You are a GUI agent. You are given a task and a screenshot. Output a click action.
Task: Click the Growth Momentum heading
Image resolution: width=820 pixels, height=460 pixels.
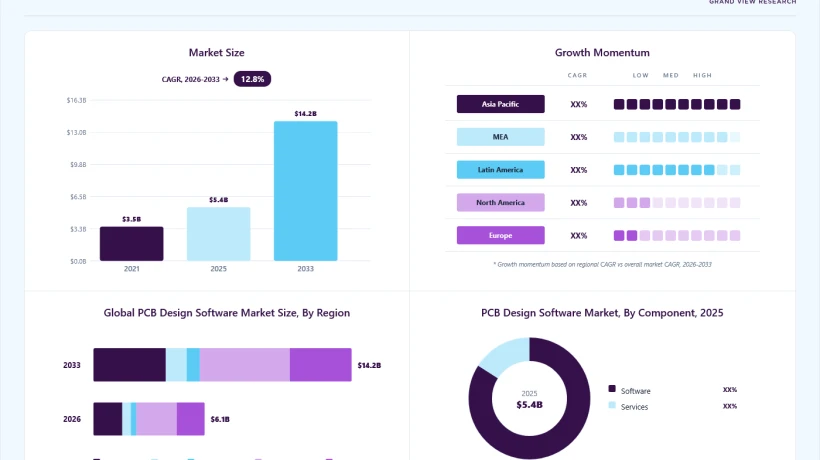click(602, 52)
